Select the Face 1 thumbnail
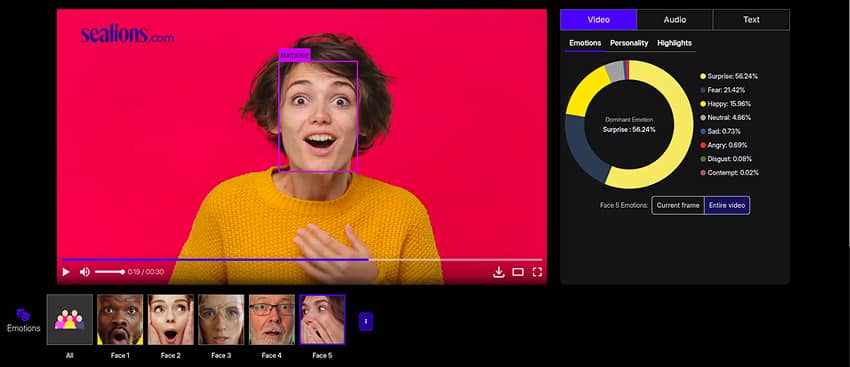Image resolution: width=850 pixels, height=367 pixels. (120, 319)
